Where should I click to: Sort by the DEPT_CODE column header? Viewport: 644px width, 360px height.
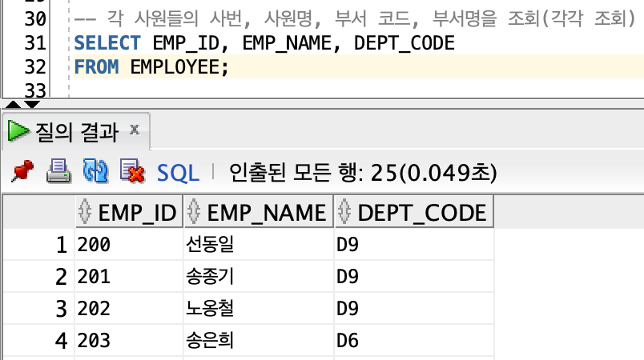pyautogui.click(x=414, y=212)
